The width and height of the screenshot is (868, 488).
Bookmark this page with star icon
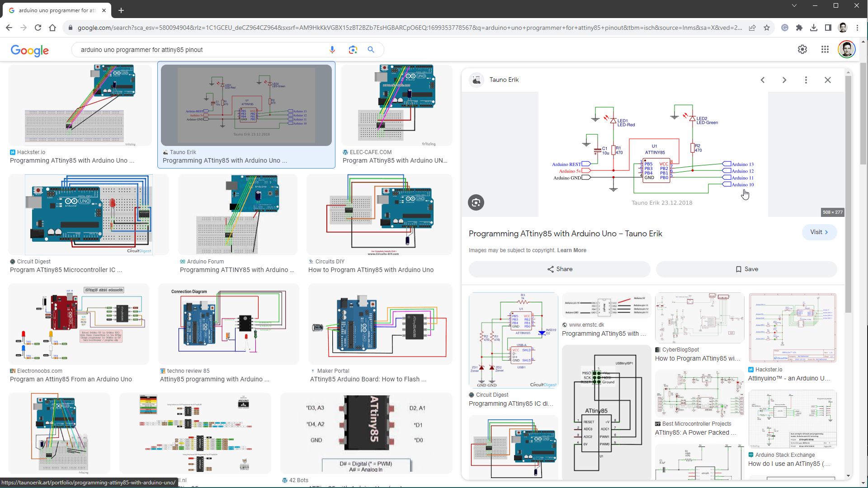pyautogui.click(x=767, y=28)
